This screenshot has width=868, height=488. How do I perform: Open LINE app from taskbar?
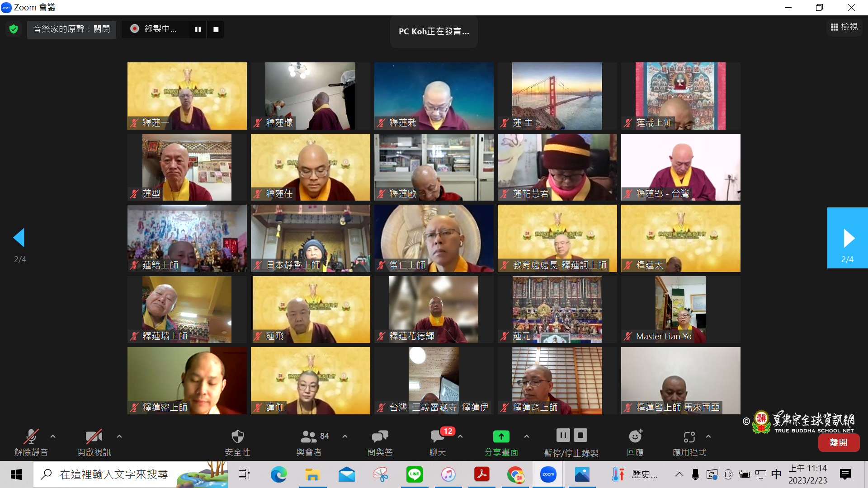click(x=414, y=474)
